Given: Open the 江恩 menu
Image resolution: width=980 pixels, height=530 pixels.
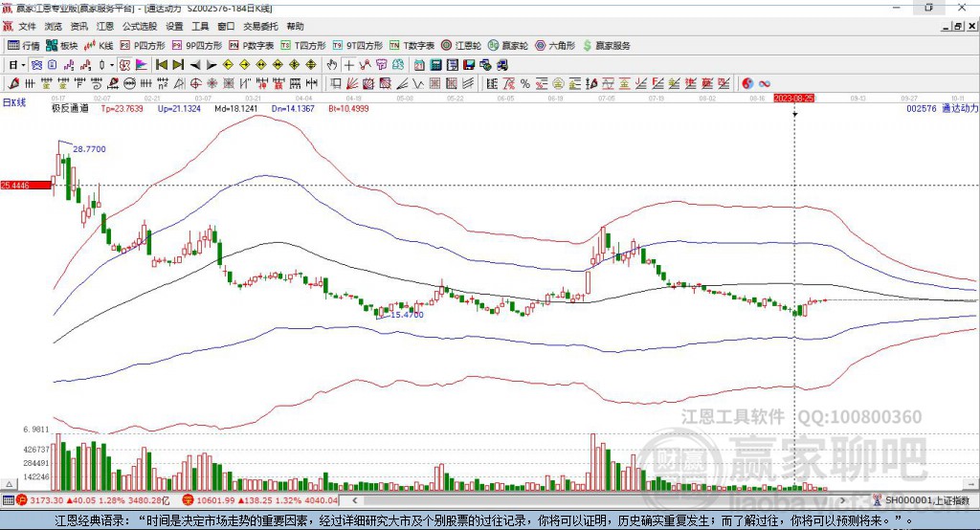Looking at the screenshot, I should click(105, 26).
